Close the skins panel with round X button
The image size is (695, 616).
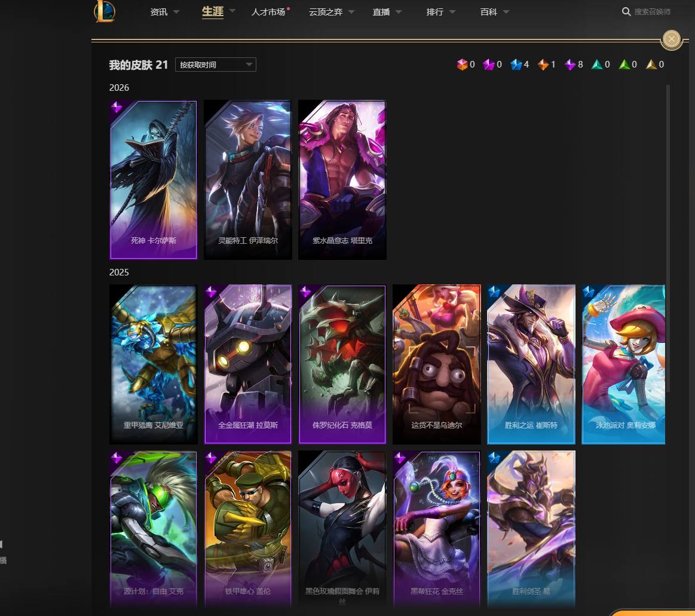pyautogui.click(x=672, y=39)
